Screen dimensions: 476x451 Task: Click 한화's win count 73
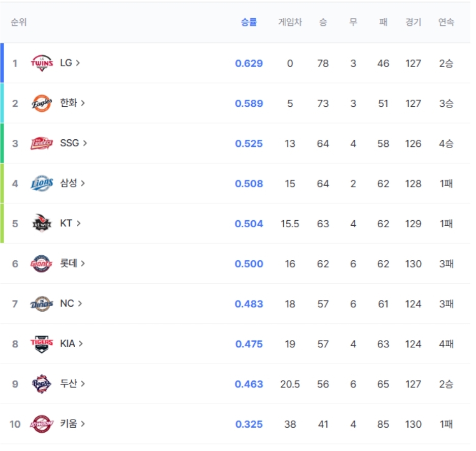coord(323,104)
